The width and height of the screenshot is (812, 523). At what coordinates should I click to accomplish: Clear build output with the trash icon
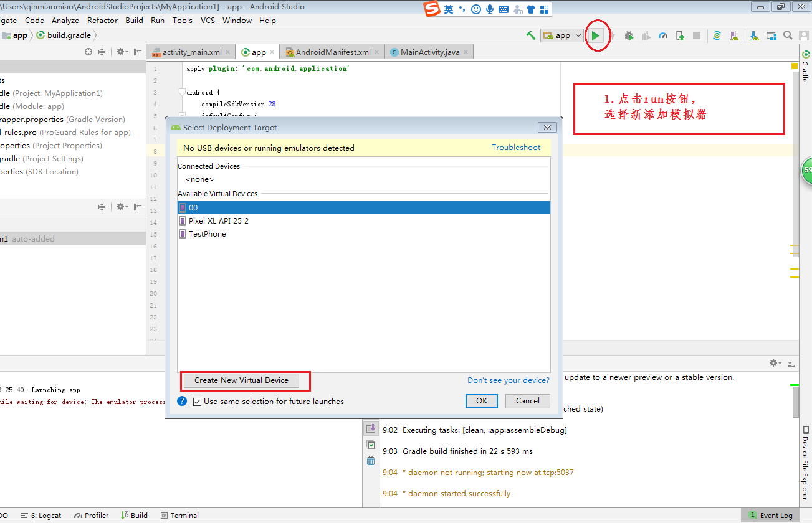371,460
